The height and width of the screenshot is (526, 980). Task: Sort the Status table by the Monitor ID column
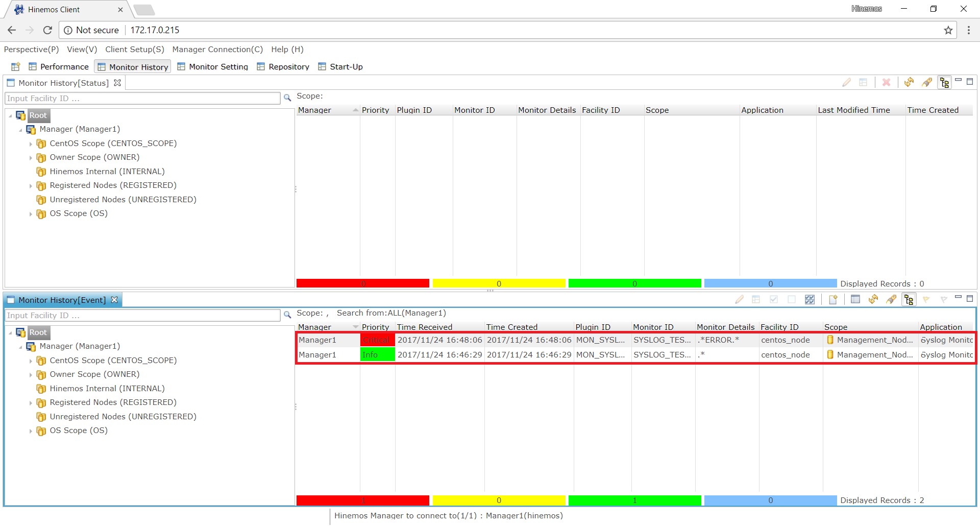pyautogui.click(x=484, y=110)
